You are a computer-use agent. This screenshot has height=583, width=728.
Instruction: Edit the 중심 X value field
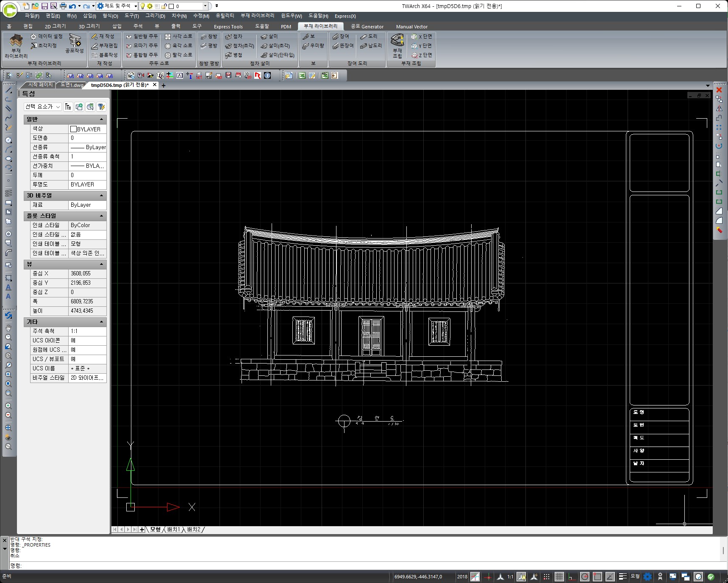pos(87,273)
